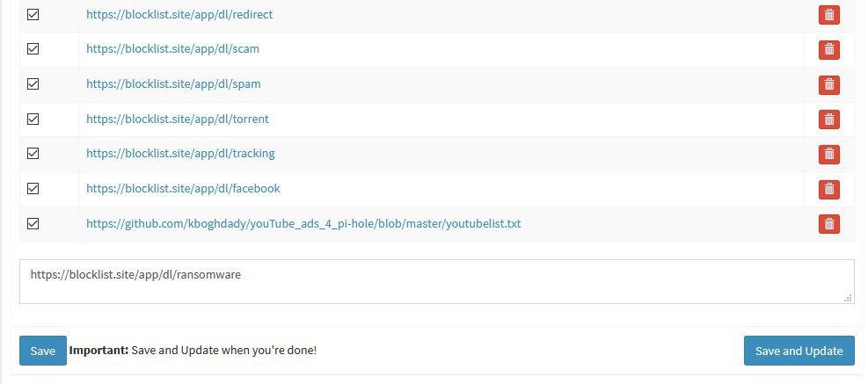868x384 pixels.
Task: Open the blocklist.site redirect link
Action: (179, 14)
